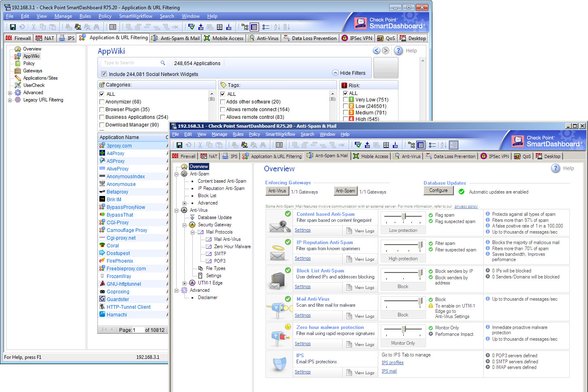
Task: Click the Content based Anti-Spam protection slider
Action: [403, 217]
